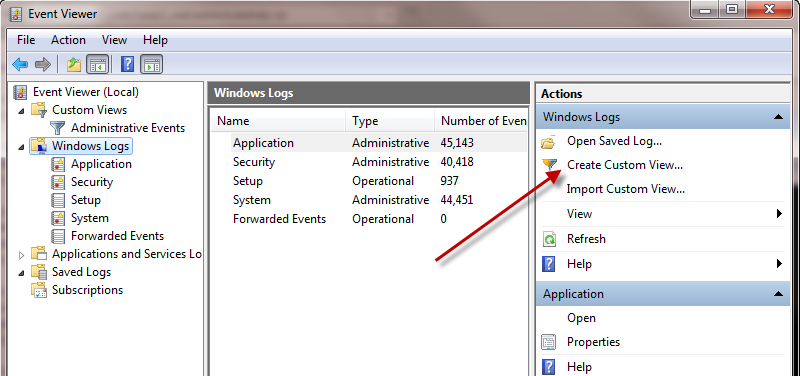Click the Properties action label

tap(593, 342)
